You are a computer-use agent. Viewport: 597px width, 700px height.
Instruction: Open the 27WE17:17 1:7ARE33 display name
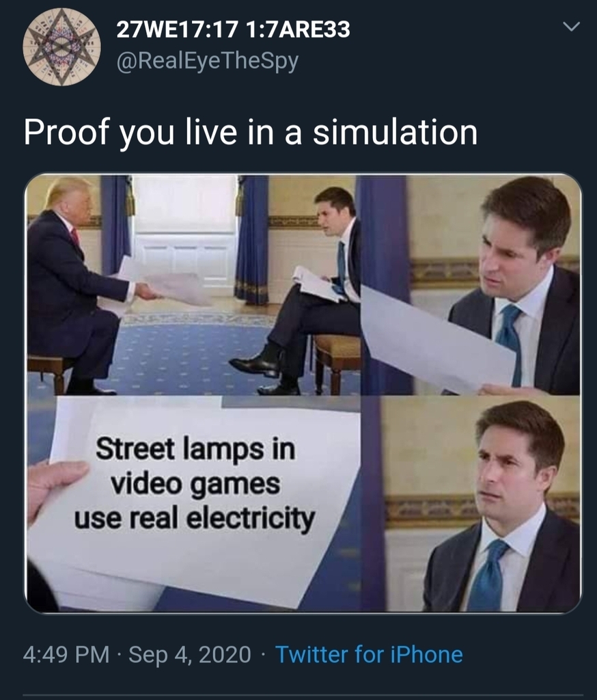click(x=234, y=29)
